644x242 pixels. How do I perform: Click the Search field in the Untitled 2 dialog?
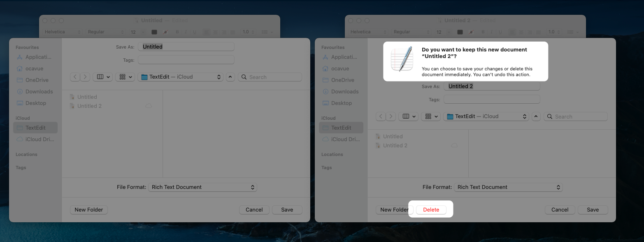[x=576, y=116]
